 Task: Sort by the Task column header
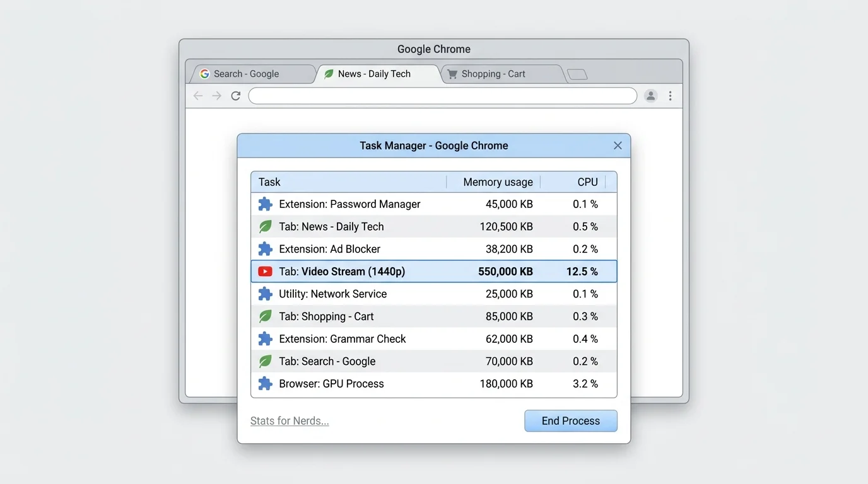click(349, 182)
